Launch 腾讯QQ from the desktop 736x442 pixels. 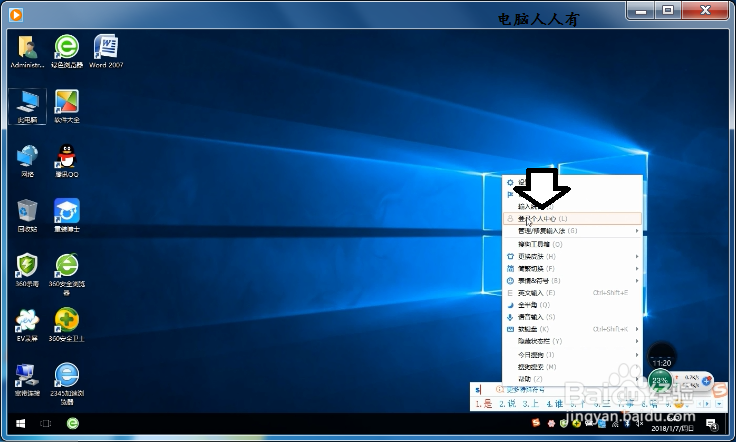tap(67, 161)
